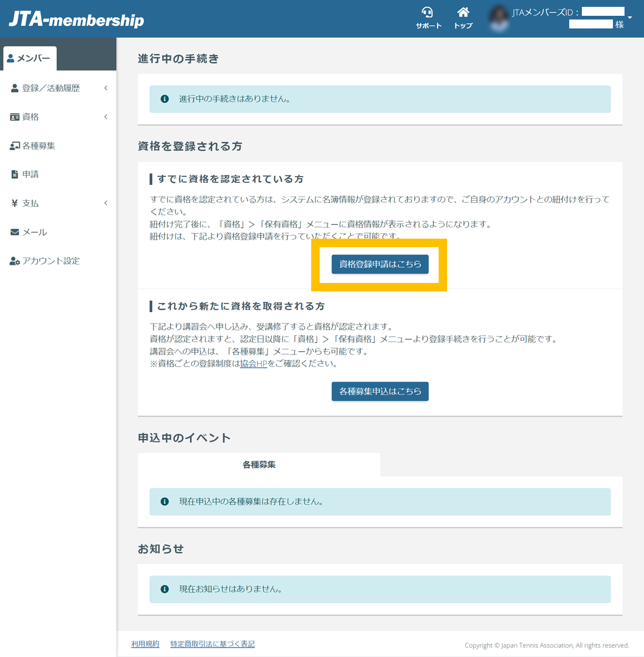Open the account dropdown caret in the header

[x=630, y=18]
